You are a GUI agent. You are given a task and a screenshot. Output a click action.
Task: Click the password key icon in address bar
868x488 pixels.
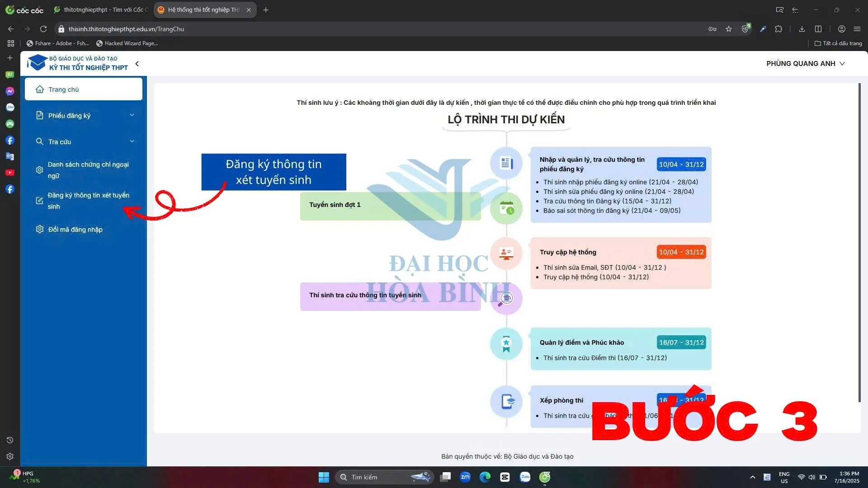point(712,29)
